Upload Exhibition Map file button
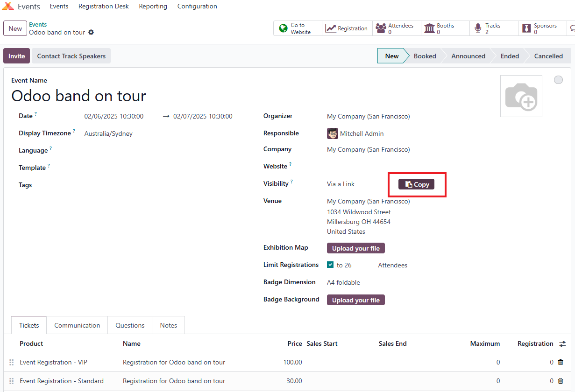 pyautogui.click(x=356, y=248)
